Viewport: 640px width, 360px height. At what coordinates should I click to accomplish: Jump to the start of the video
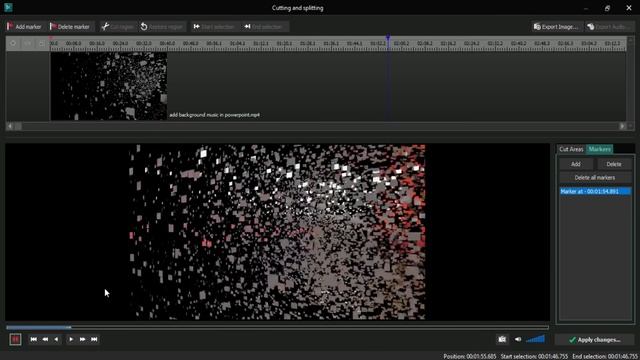click(33, 339)
